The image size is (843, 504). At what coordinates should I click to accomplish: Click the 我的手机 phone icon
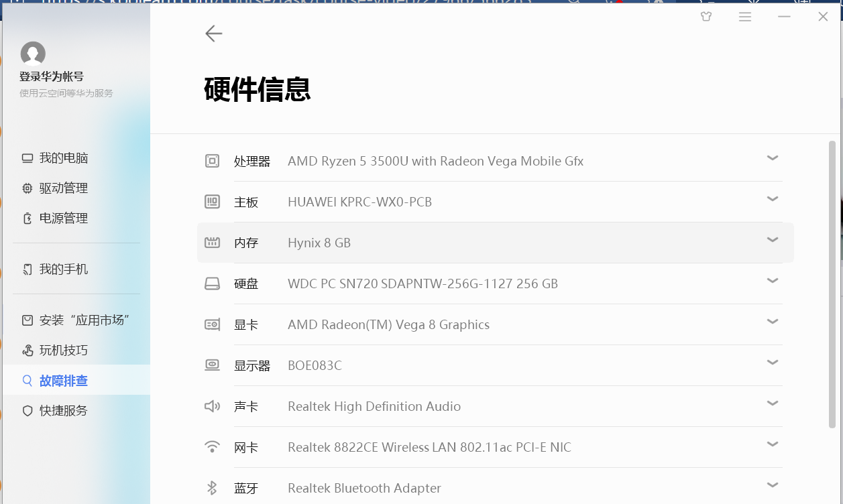(x=27, y=269)
